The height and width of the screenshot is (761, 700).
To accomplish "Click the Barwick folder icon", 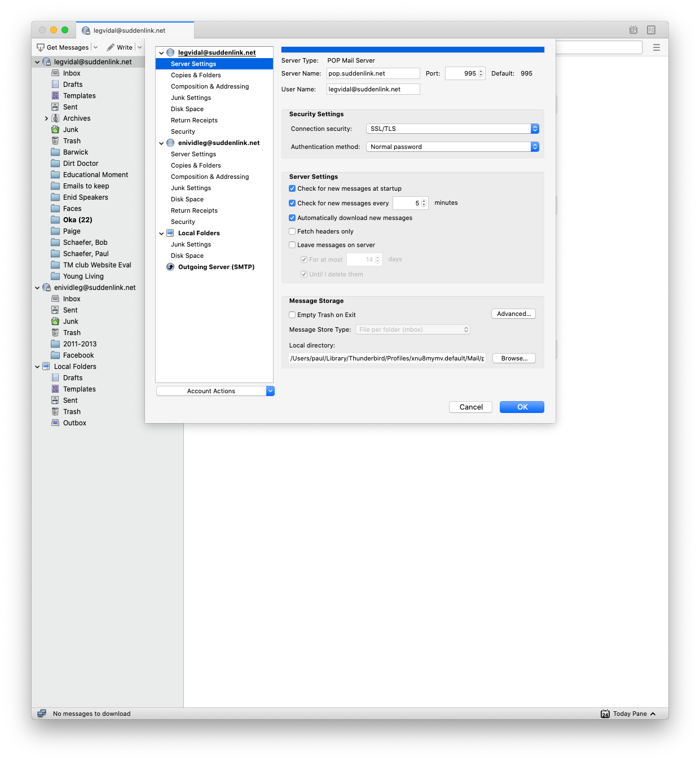I will point(55,152).
